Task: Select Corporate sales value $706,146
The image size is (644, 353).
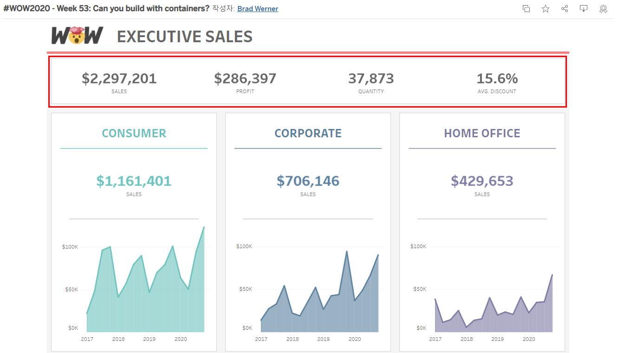Action: (x=308, y=181)
